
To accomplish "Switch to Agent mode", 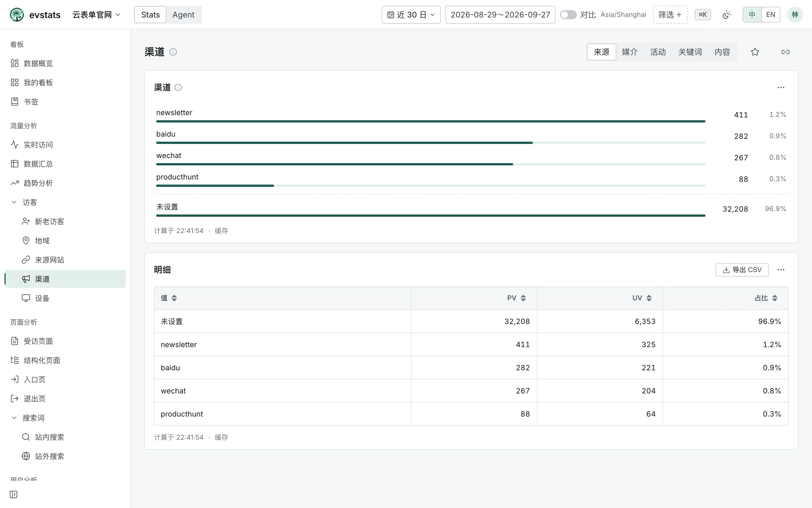I will [x=183, y=15].
